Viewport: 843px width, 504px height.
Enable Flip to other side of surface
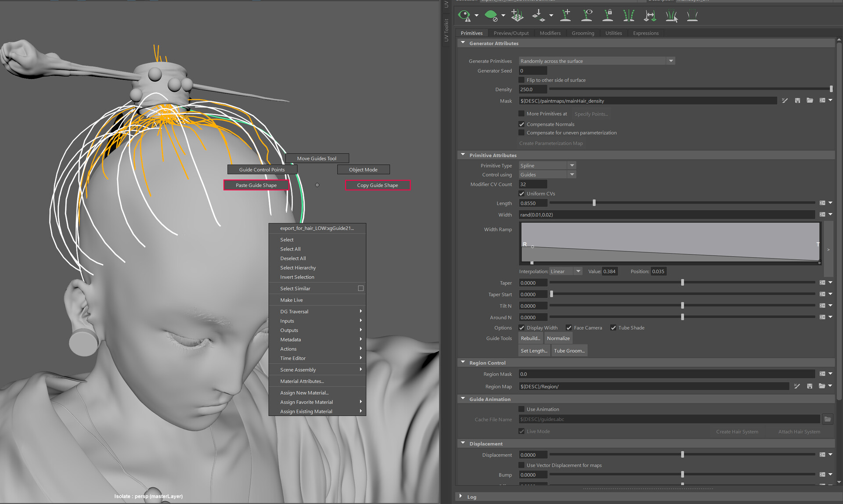point(522,80)
